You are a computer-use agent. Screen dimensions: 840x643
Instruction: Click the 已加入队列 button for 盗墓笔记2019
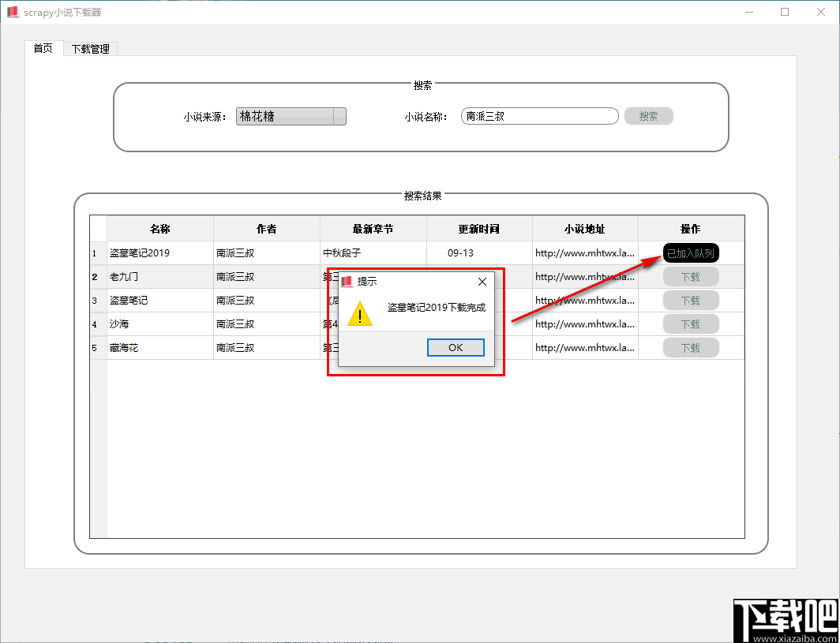click(691, 252)
